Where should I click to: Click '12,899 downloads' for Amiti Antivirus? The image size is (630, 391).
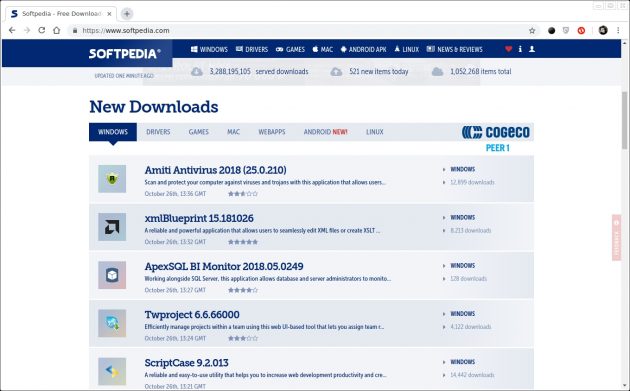pyautogui.click(x=472, y=182)
